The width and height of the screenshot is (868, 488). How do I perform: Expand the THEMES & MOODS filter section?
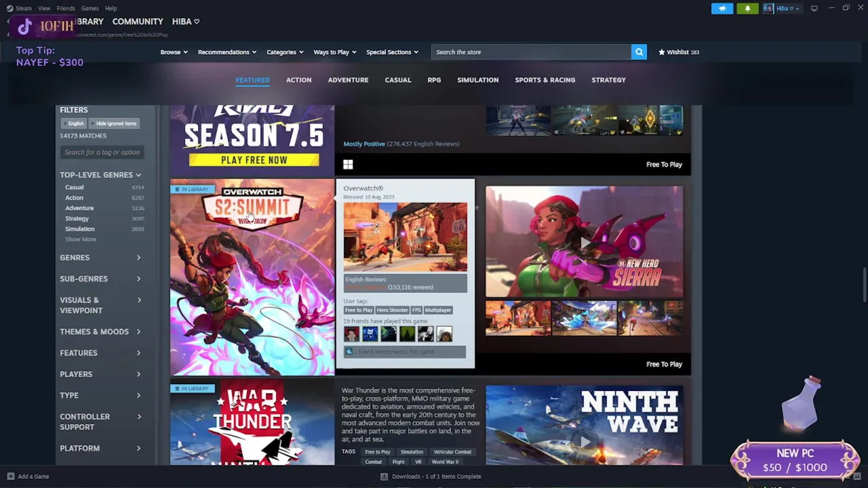(100, 331)
